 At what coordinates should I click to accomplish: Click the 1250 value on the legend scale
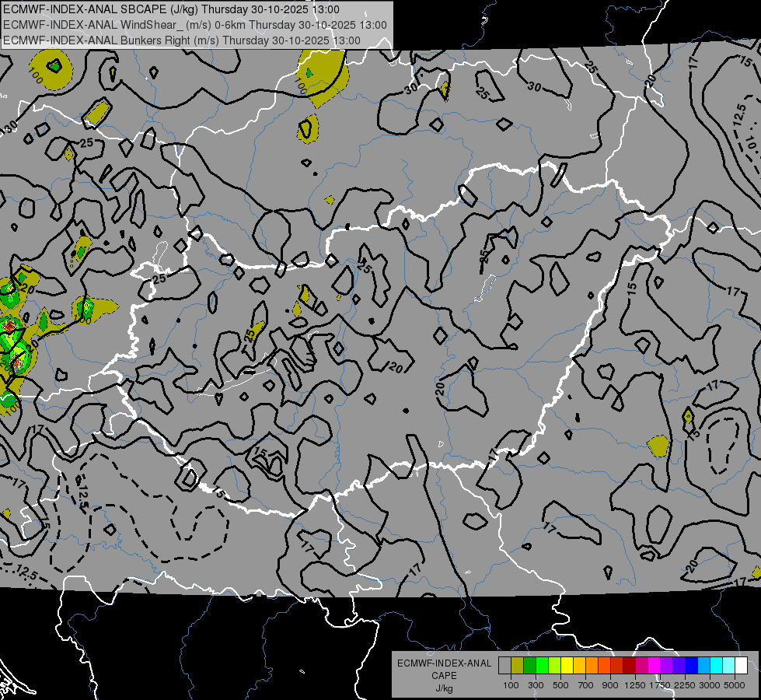pyautogui.click(x=634, y=685)
